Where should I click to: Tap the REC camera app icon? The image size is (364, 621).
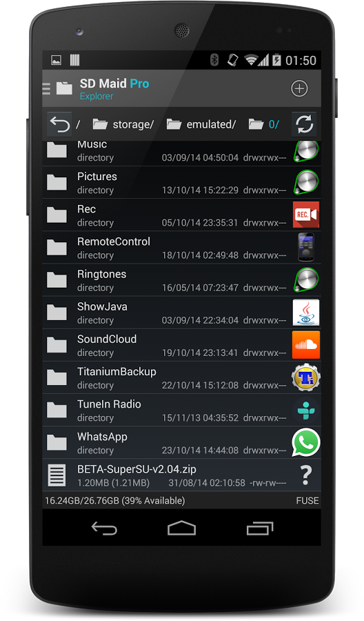click(x=306, y=215)
